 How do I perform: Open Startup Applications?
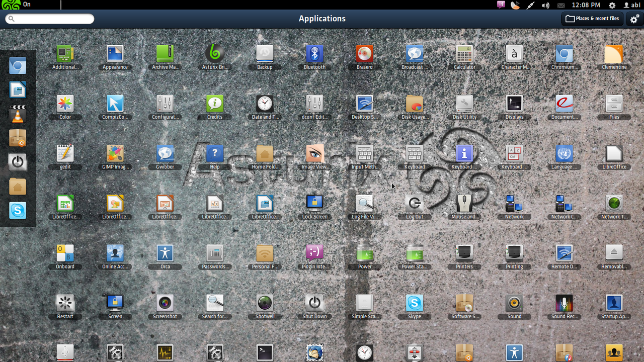(x=614, y=303)
